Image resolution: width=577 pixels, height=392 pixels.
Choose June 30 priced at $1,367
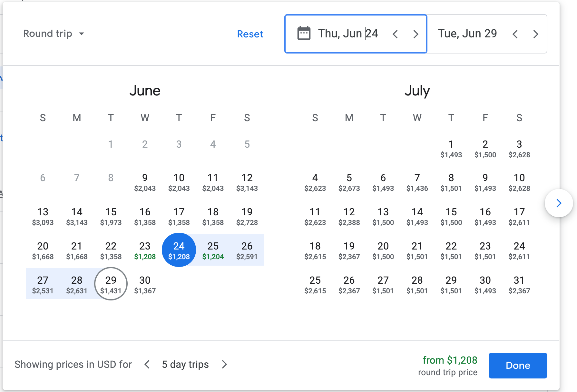coord(145,284)
